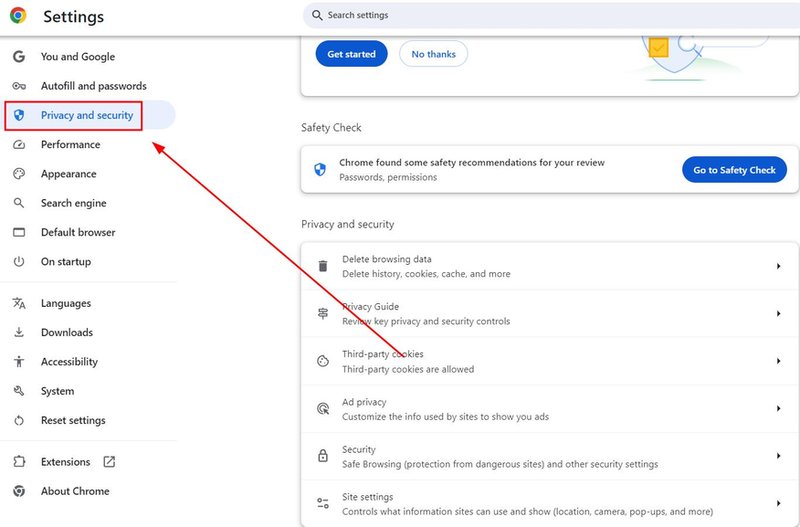This screenshot has height=527, width=800.
Task: Expand Delete browsing data with its arrow
Action: [779, 266]
